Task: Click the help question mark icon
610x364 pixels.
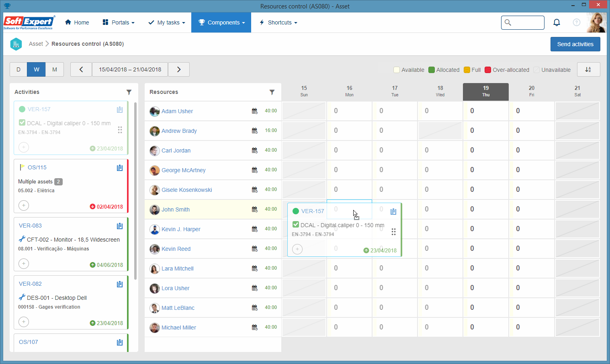Action: pyautogui.click(x=577, y=22)
